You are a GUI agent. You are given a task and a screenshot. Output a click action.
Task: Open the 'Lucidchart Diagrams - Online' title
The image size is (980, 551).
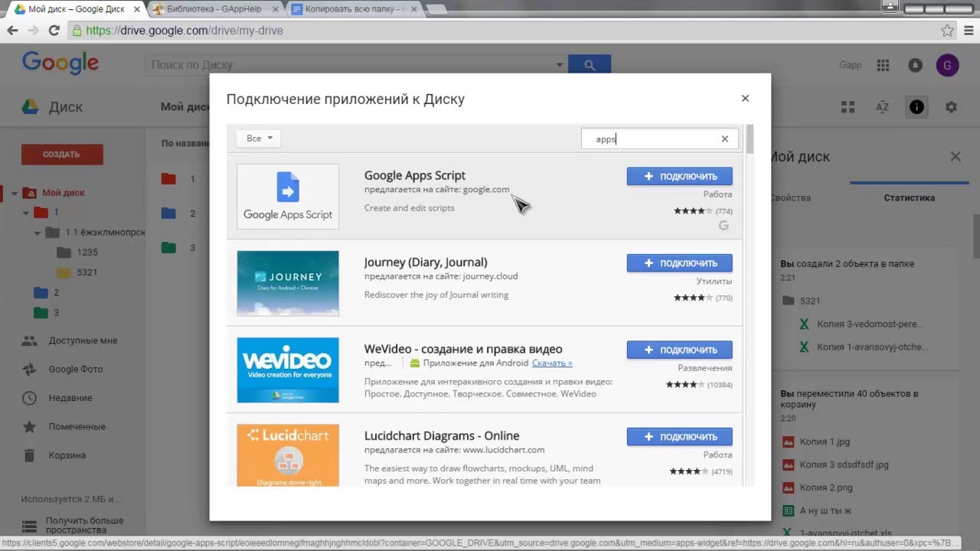(x=442, y=435)
